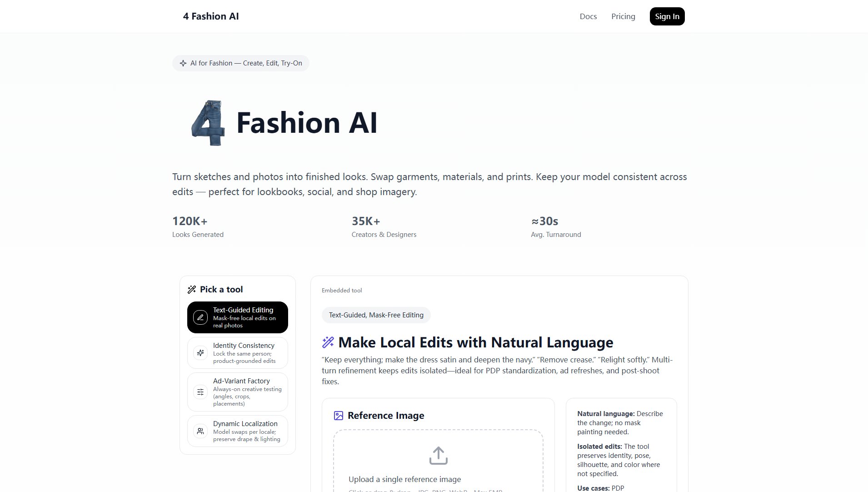Click the 'Make Local Edits with Natural Language' heading
Image resolution: width=868 pixels, height=492 pixels.
(475, 342)
